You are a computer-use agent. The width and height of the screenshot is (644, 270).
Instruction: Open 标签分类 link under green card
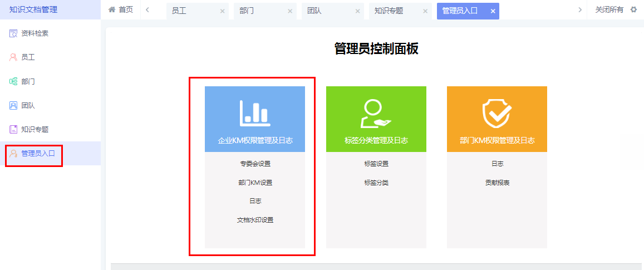pyautogui.click(x=376, y=183)
